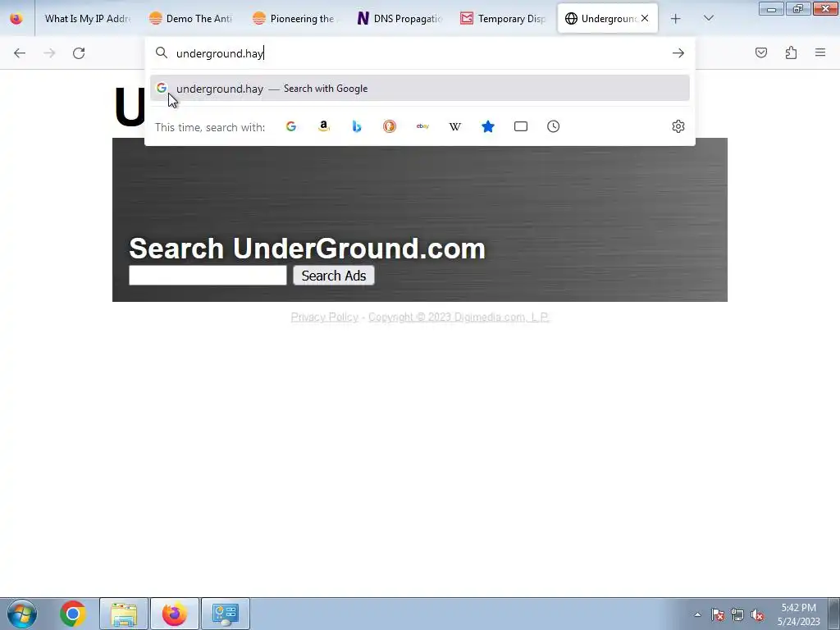Search history with the clock icon
Viewport: 840px width, 630px height.
[x=554, y=126]
